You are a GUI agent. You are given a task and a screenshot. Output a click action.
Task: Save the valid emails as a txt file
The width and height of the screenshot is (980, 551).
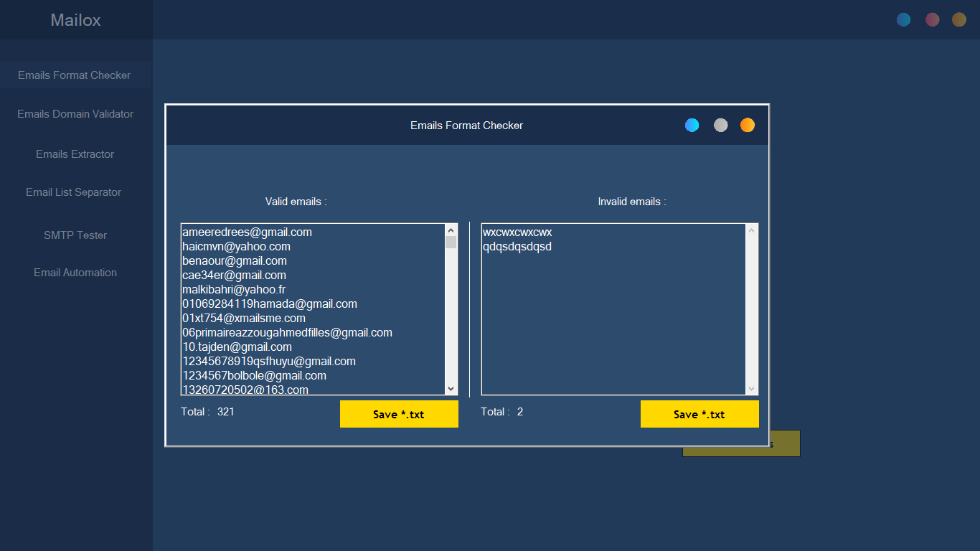(399, 414)
